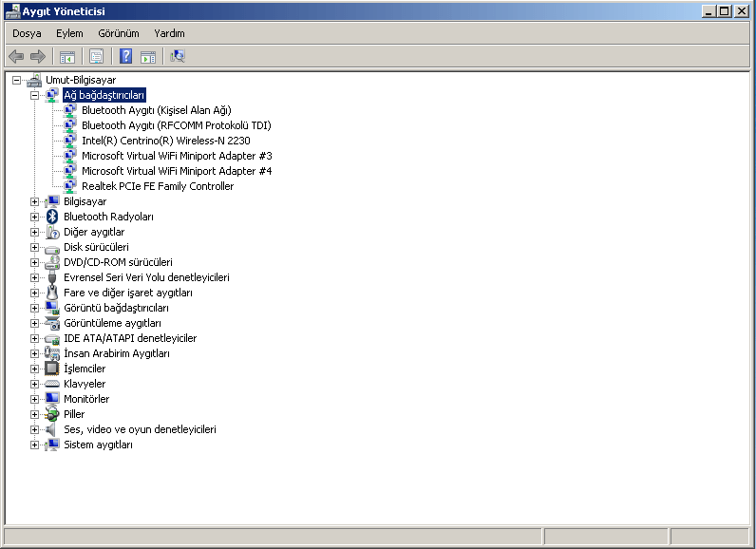Click the Diğer aygıtlar question-mark icon
Screen dimensions: 756x549
52,232
